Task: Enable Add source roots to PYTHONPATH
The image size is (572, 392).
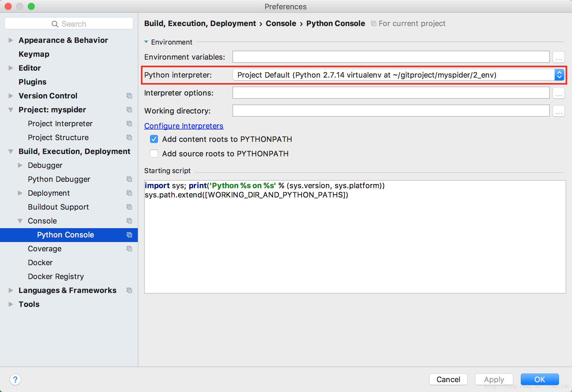Action: (154, 153)
